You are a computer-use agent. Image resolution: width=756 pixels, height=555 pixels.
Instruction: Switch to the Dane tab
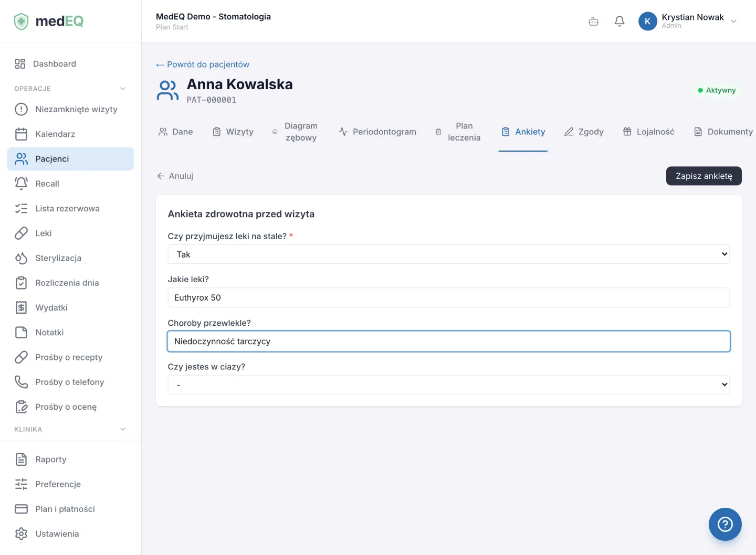tap(176, 132)
